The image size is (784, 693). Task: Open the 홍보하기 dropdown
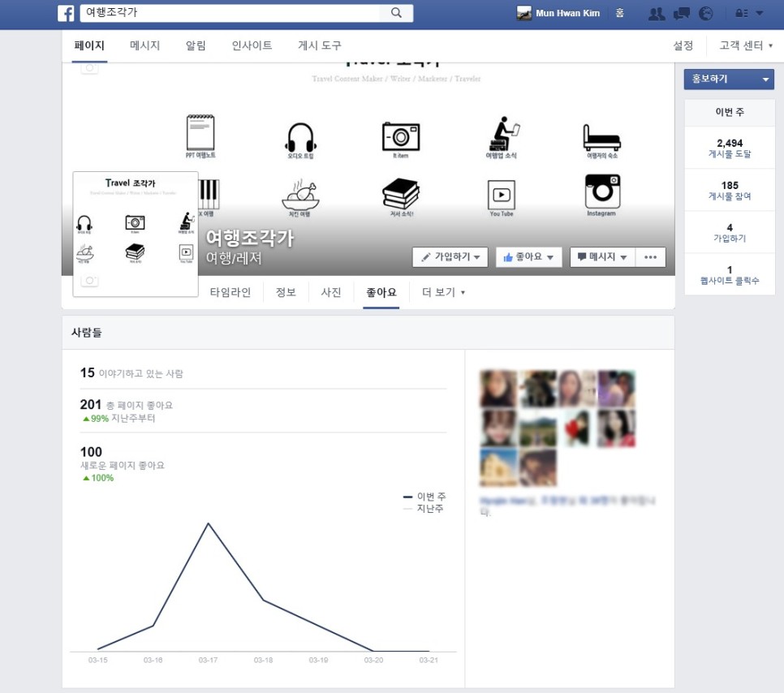point(729,79)
